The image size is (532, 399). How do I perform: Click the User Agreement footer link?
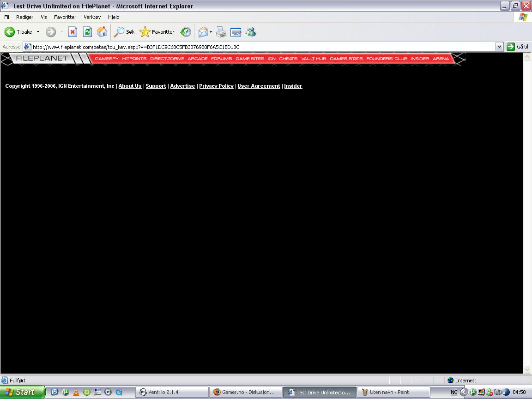(259, 86)
